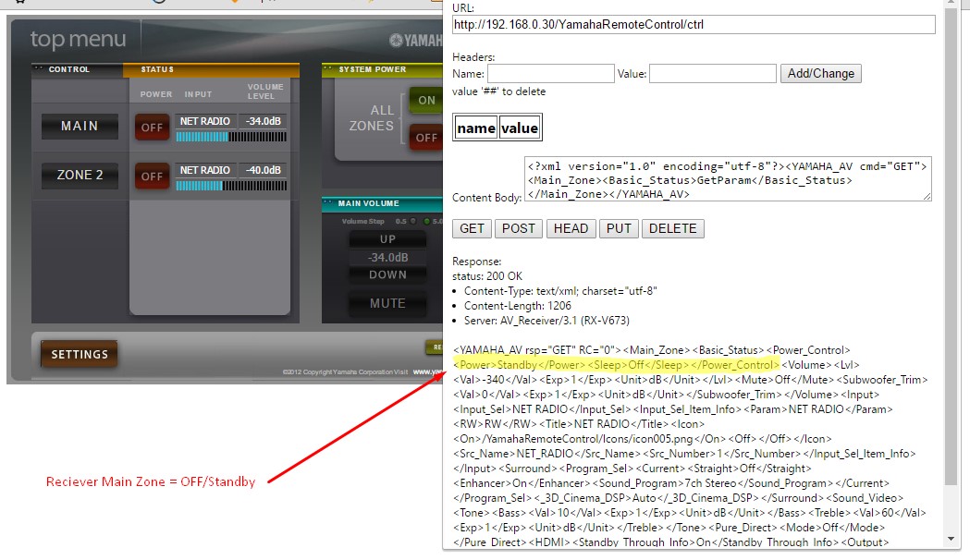Click the ZONE 2 -40.0dB volume value

263,170
